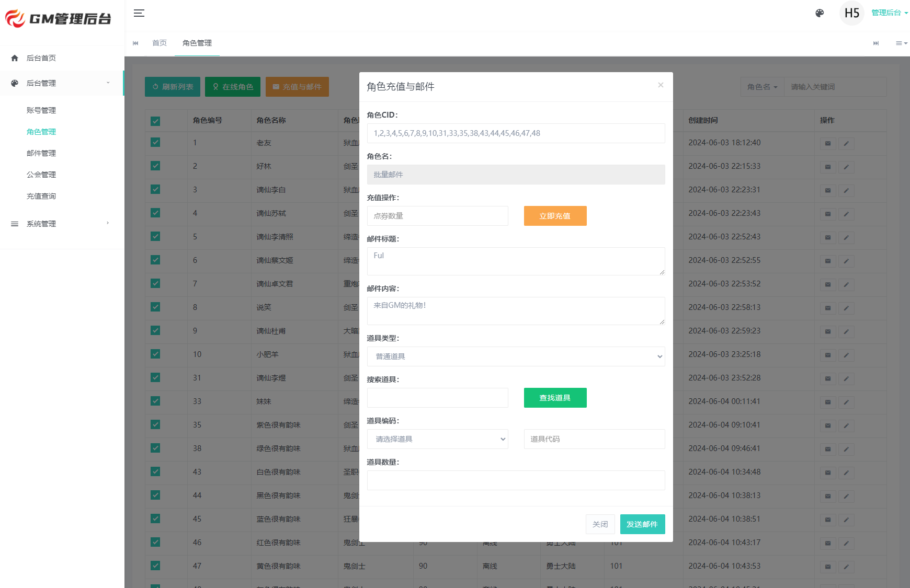Screen dimensions: 910x588
Task: Open the tab options menu at tab bar right
Action: tap(901, 43)
